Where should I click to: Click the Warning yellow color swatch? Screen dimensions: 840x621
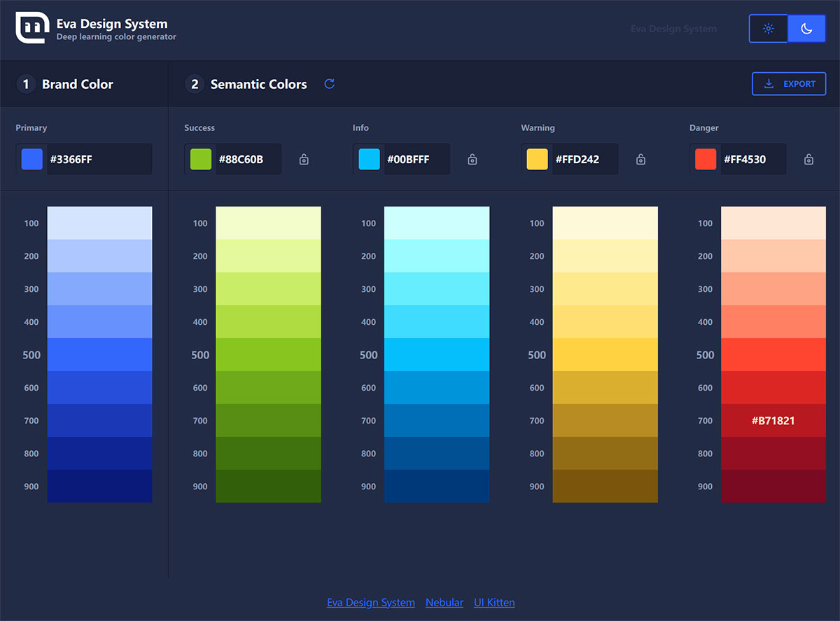click(x=536, y=159)
